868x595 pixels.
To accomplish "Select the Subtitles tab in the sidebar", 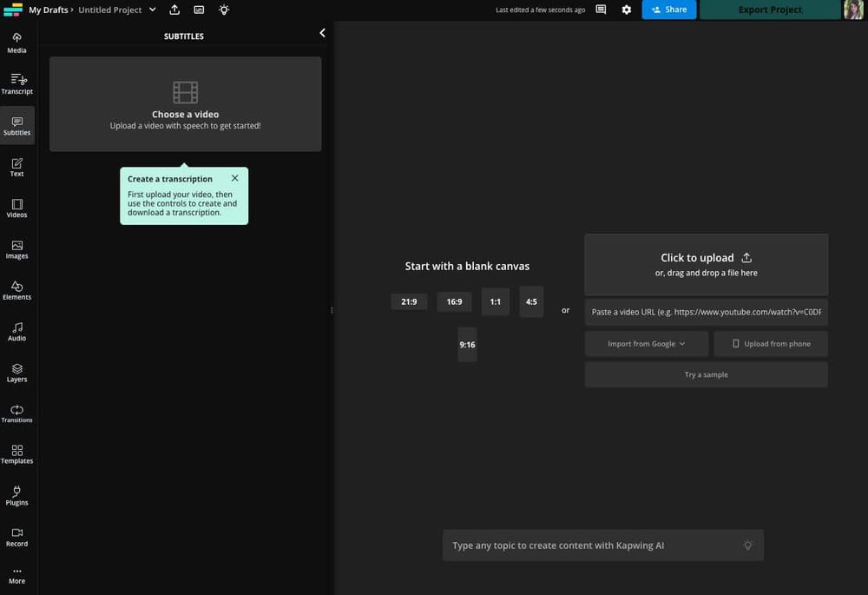I will click(16, 124).
